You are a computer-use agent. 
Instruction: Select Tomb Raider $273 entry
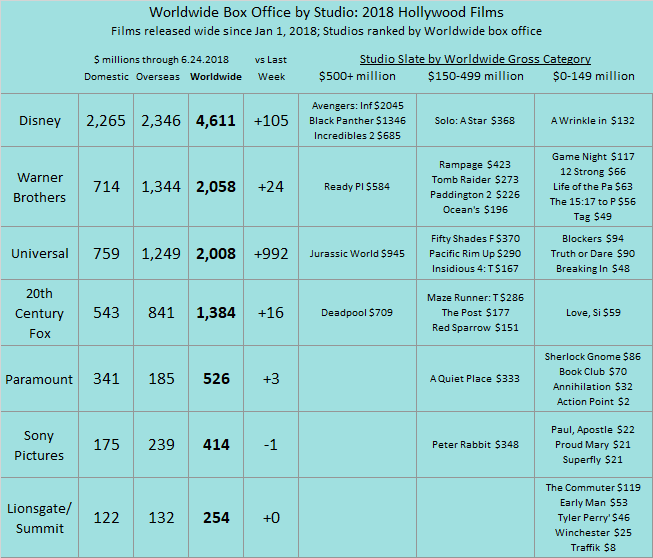[x=475, y=179]
